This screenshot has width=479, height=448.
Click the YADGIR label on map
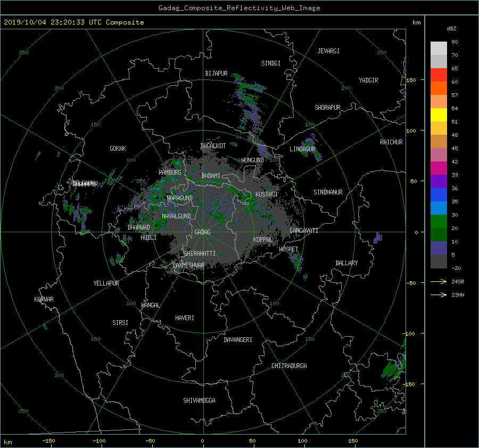(x=368, y=80)
